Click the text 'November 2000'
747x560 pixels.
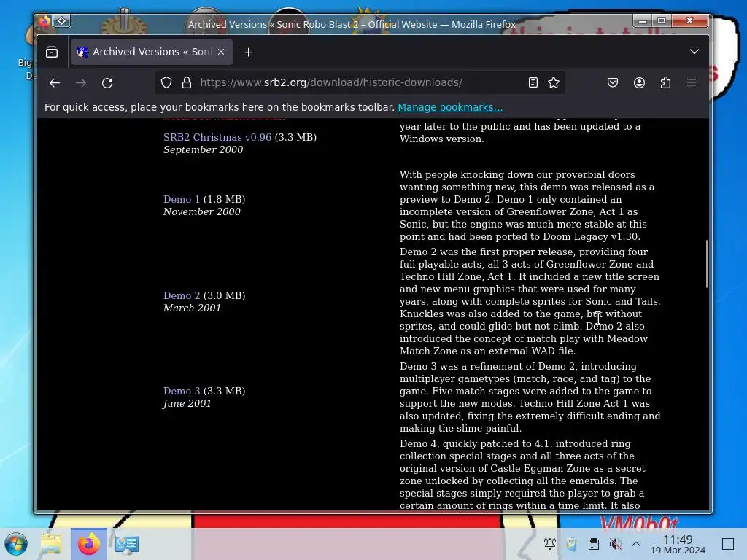pyautogui.click(x=201, y=211)
